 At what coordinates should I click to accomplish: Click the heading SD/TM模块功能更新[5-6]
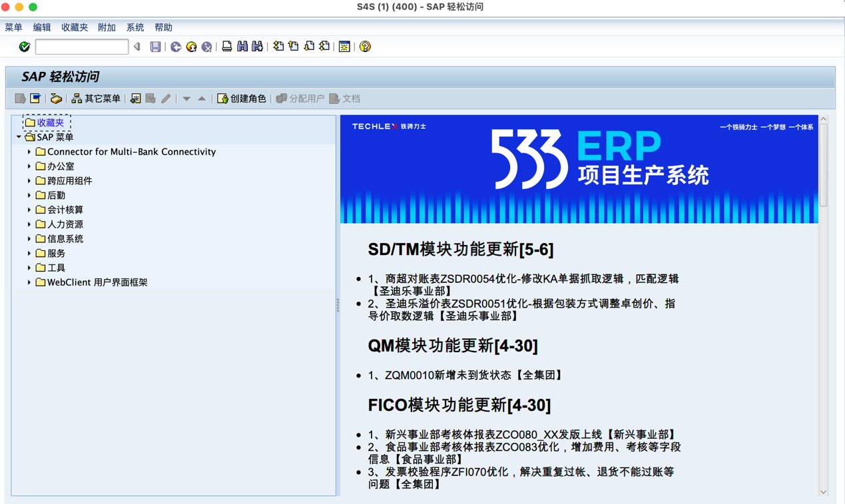461,250
